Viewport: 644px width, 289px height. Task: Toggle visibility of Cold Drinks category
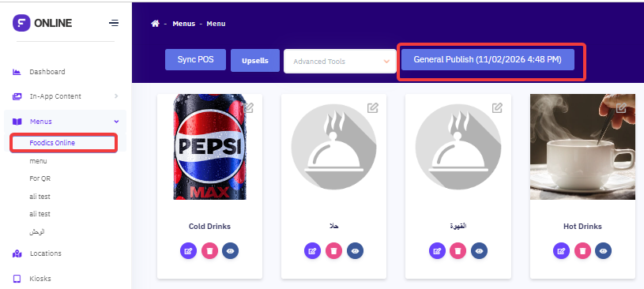pyautogui.click(x=231, y=251)
